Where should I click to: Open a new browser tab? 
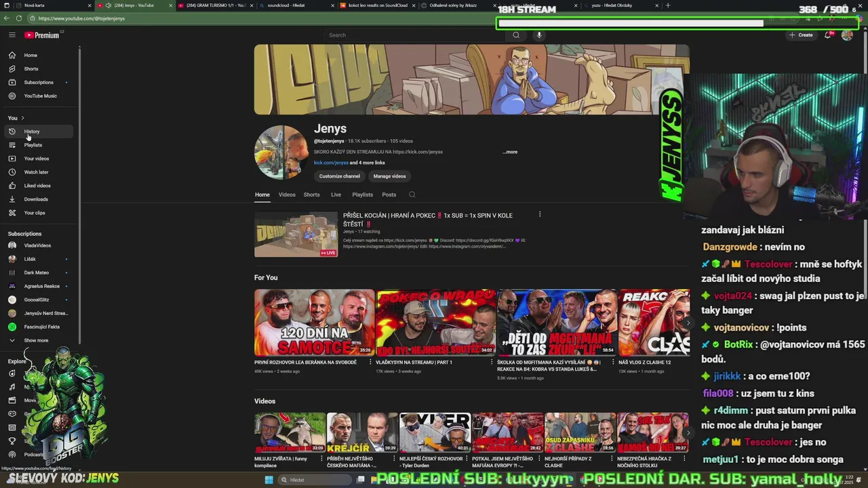point(668,5)
